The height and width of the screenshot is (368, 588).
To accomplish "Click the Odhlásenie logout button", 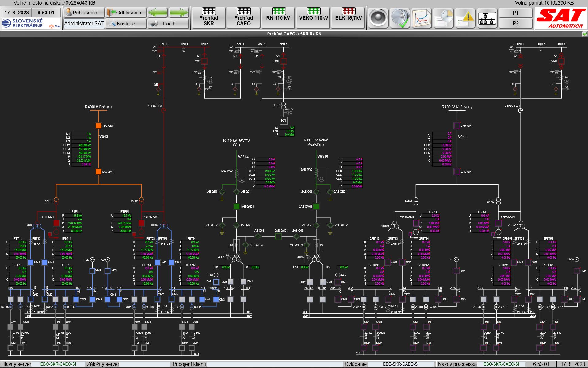I will (x=126, y=13).
